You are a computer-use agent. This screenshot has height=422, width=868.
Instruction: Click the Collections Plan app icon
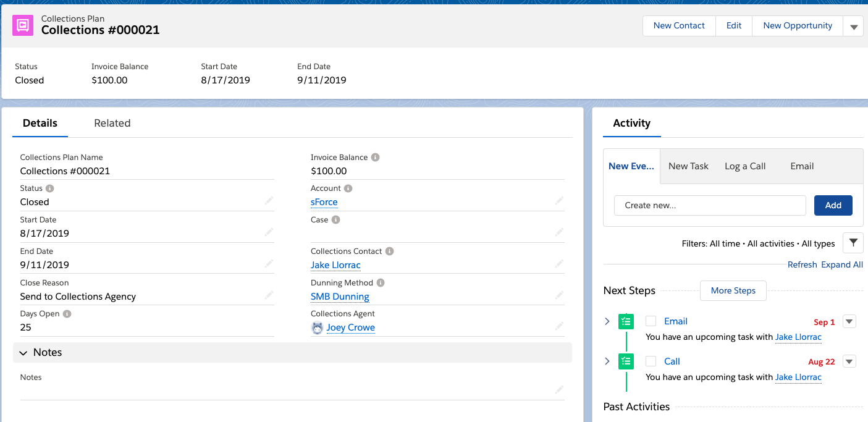(22, 25)
